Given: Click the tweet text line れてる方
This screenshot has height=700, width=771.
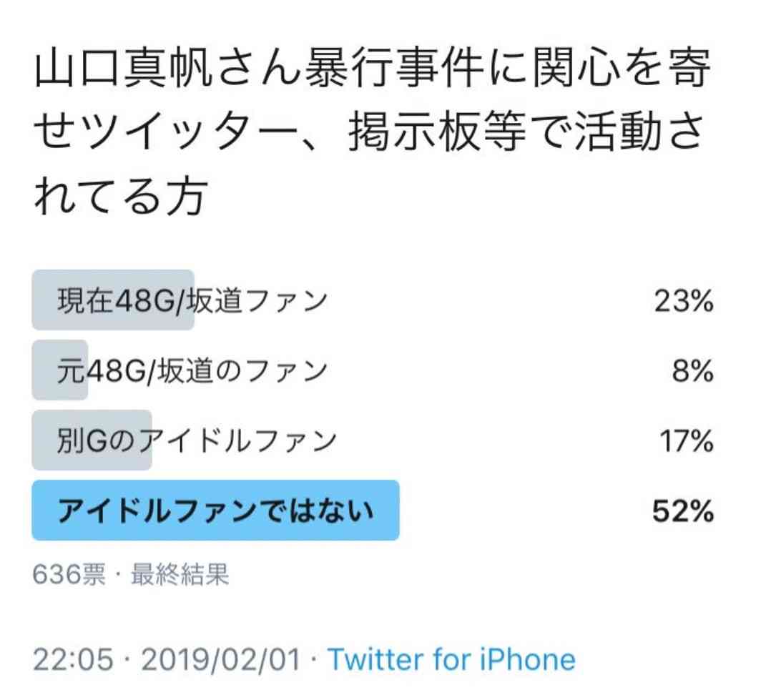Looking at the screenshot, I should click(x=120, y=197).
